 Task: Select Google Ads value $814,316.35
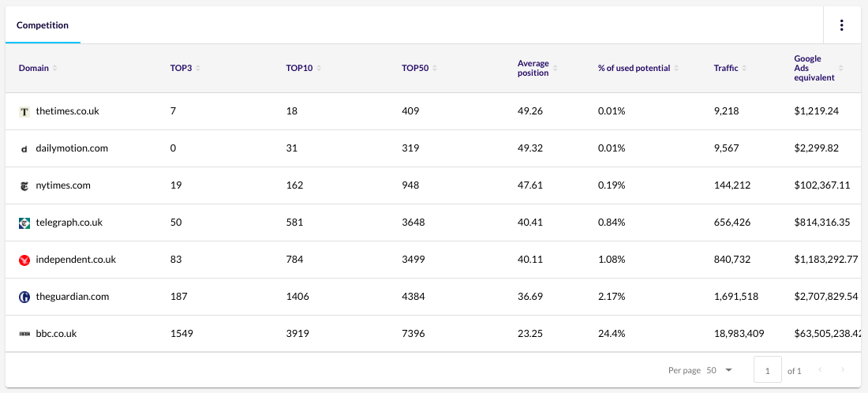822,223
